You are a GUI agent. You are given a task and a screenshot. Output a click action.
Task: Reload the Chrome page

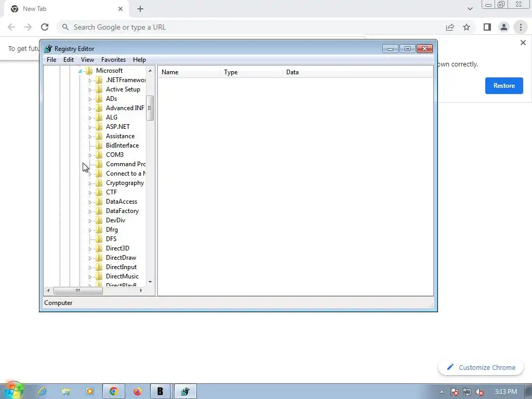click(x=45, y=27)
